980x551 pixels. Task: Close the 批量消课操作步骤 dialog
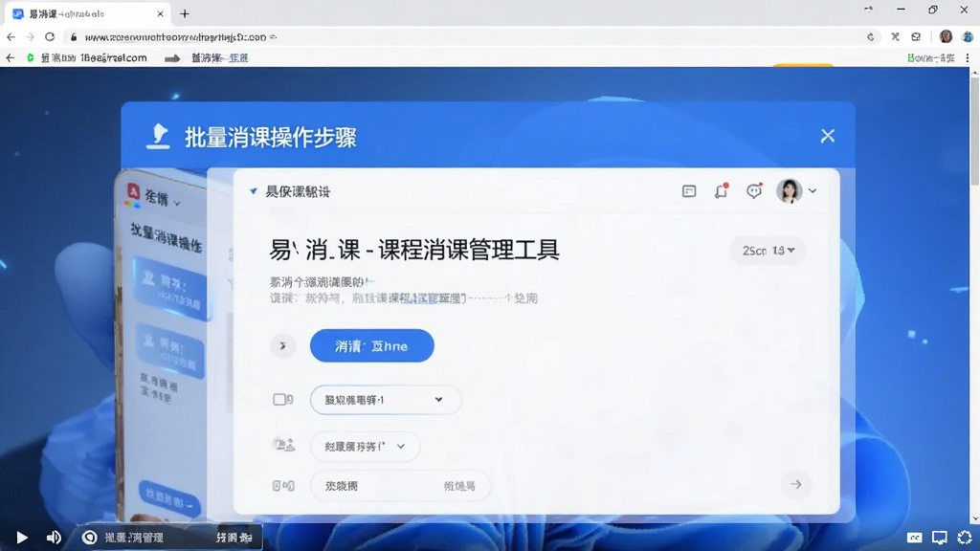828,136
